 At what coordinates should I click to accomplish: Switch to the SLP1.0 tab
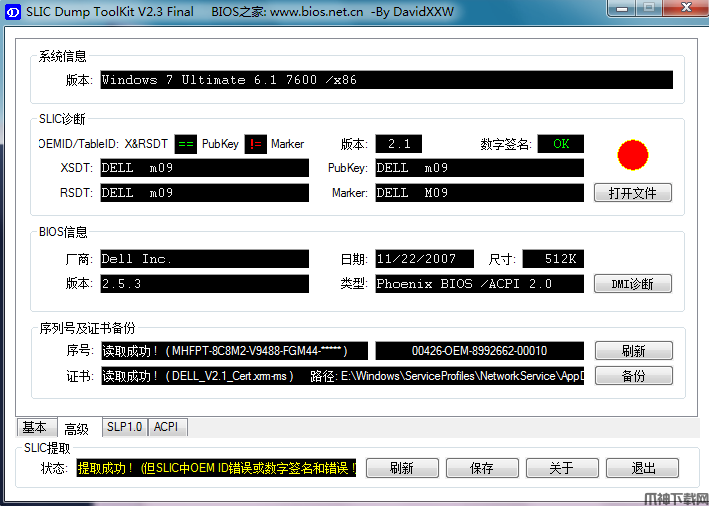[x=124, y=427]
